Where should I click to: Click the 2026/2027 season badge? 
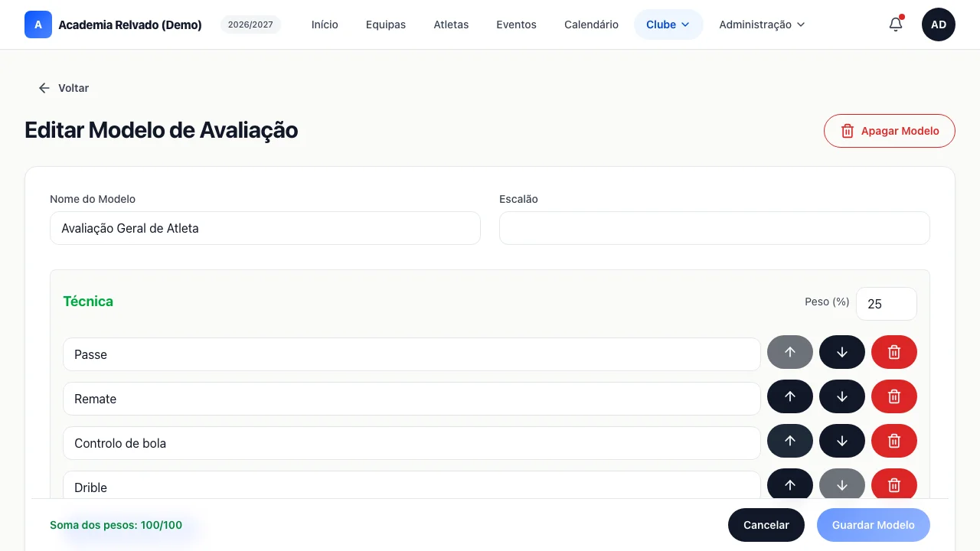251,24
